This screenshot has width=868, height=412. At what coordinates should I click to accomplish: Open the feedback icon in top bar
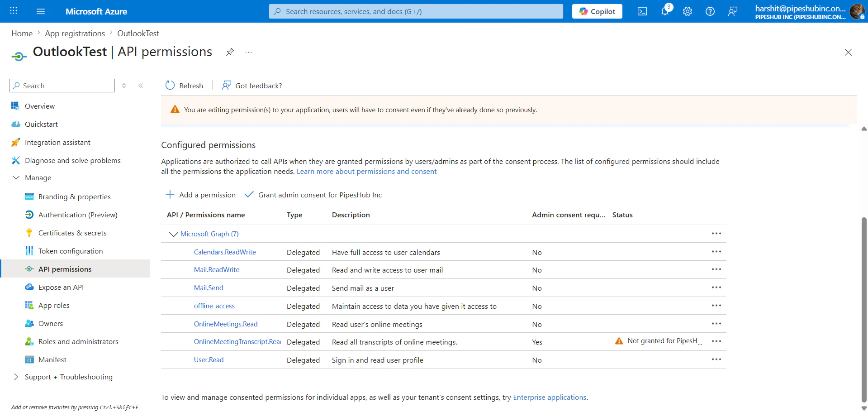point(733,11)
